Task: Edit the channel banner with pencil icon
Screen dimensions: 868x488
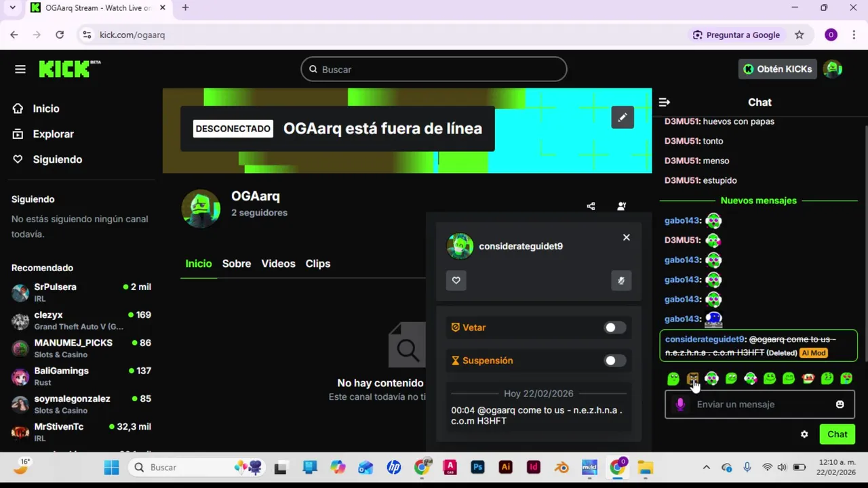Action: tap(623, 117)
